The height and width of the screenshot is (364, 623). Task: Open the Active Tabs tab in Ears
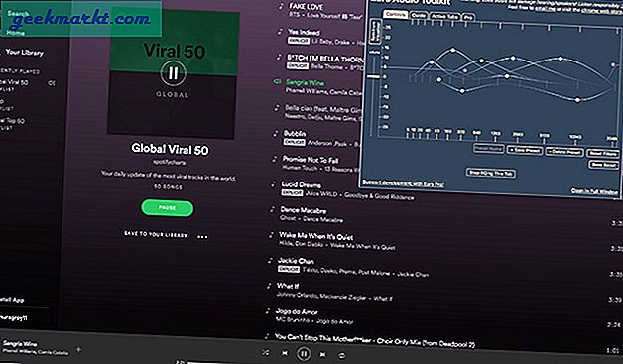coord(444,16)
